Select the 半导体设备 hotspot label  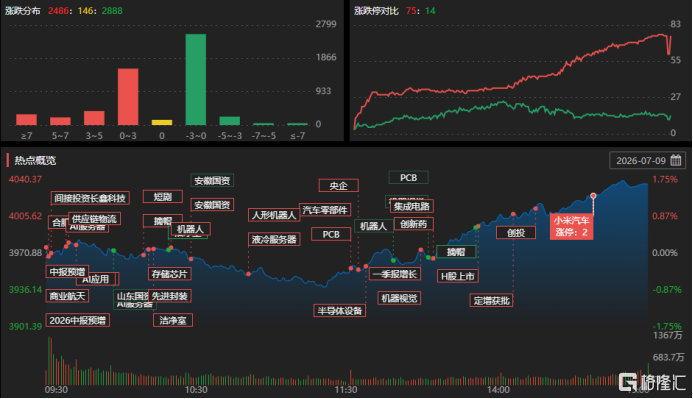339,311
